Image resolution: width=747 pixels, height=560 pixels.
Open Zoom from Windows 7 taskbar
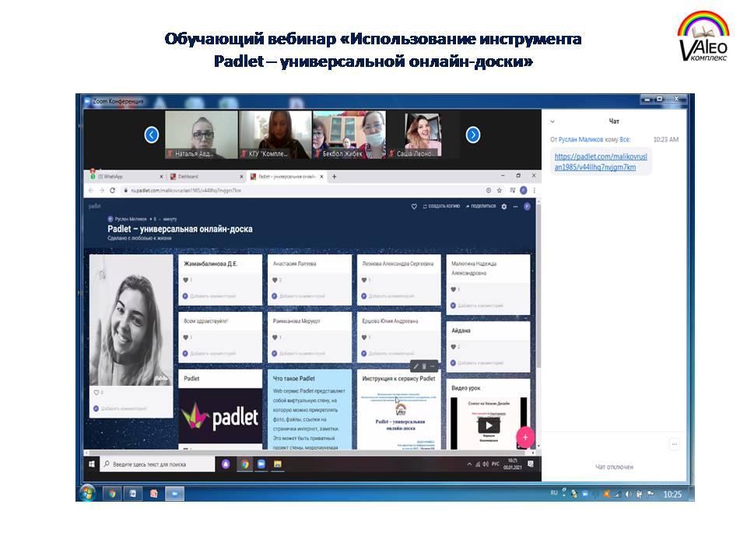click(x=174, y=494)
